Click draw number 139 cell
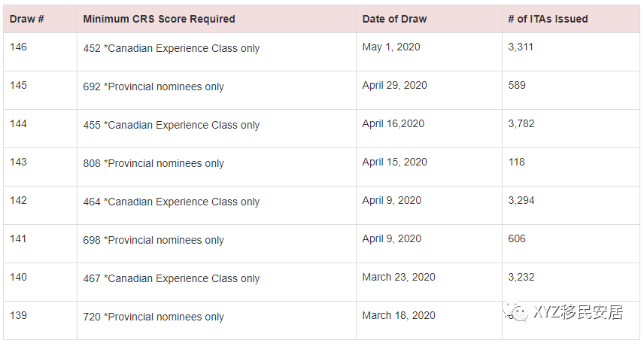The image size is (644, 340). [x=18, y=315]
